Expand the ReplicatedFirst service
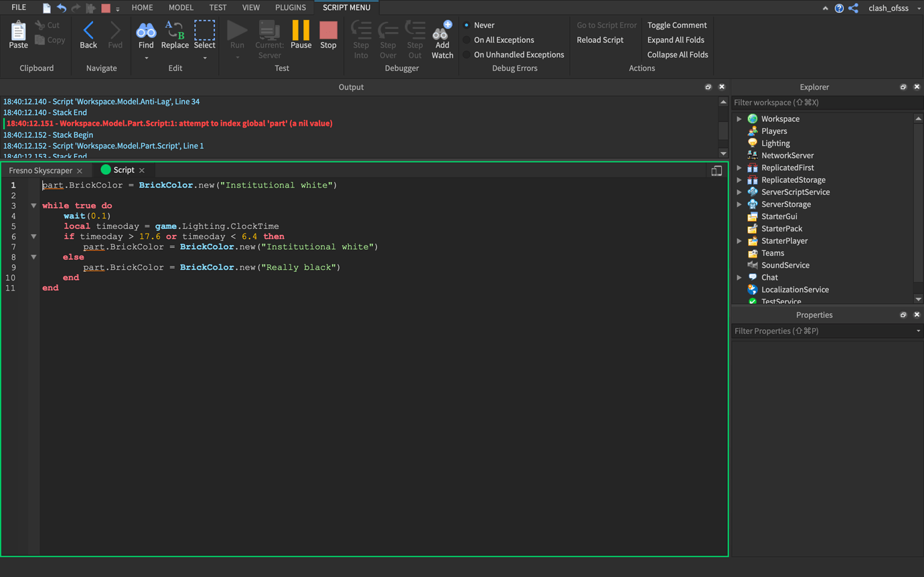Viewport: 924px width, 577px height. (739, 167)
